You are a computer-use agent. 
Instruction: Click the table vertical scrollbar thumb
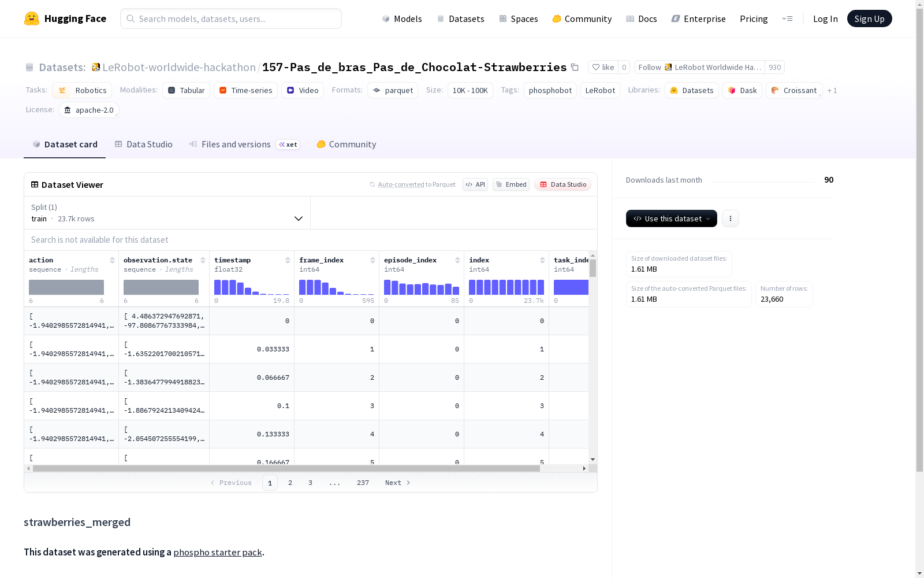tap(593, 268)
